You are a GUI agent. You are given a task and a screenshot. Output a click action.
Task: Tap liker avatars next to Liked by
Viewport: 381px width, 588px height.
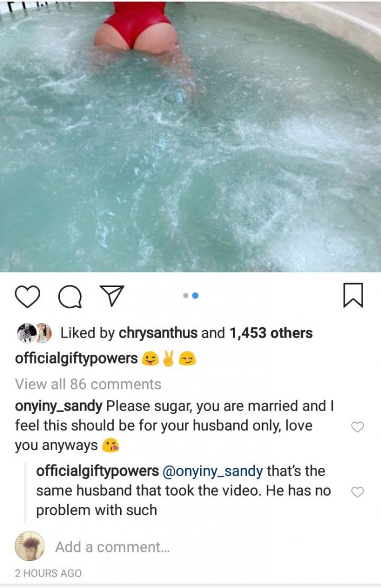click(34, 333)
